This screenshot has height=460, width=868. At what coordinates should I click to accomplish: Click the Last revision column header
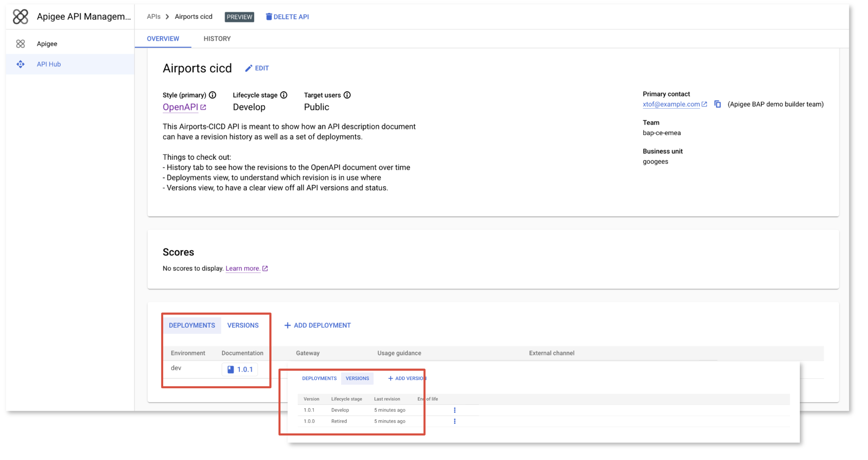387,399
